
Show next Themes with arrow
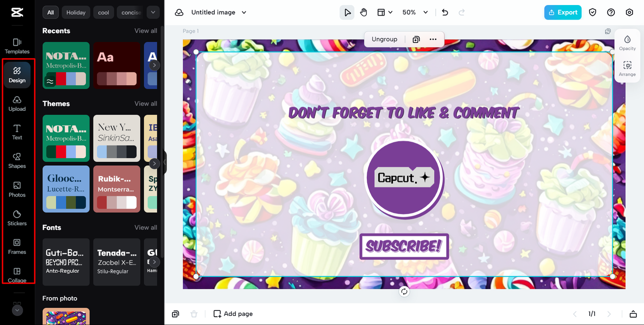tap(154, 164)
